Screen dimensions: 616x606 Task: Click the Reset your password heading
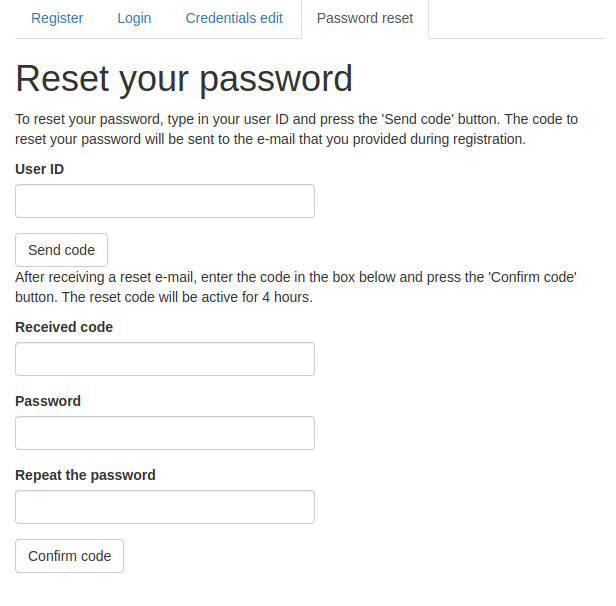click(x=184, y=78)
